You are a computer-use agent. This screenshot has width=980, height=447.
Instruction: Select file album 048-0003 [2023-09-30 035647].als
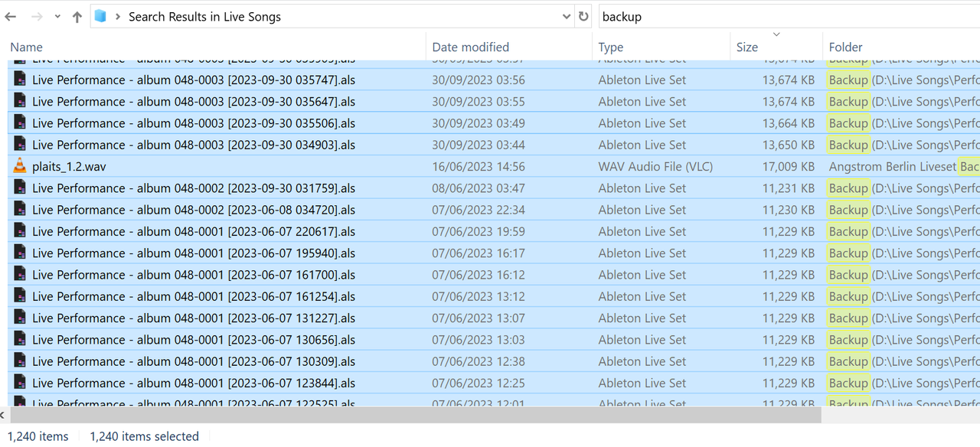click(194, 101)
